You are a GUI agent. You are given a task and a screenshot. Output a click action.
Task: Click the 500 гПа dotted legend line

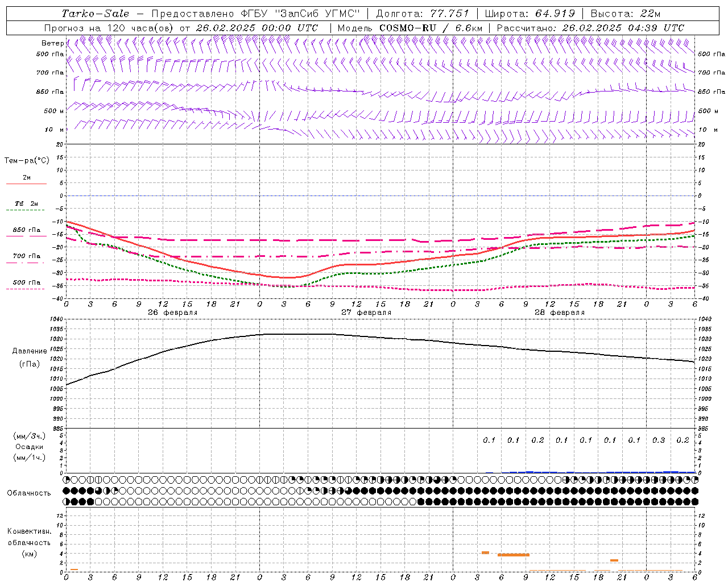[26, 289]
